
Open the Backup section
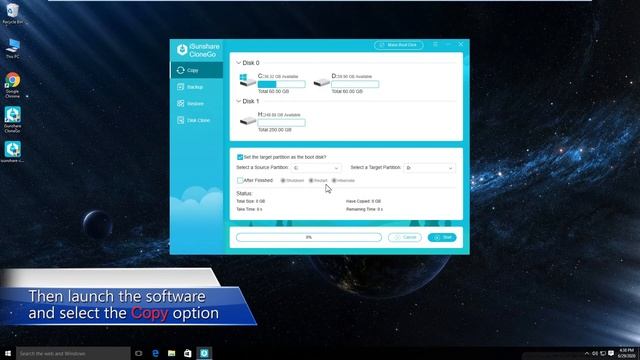click(x=197, y=87)
